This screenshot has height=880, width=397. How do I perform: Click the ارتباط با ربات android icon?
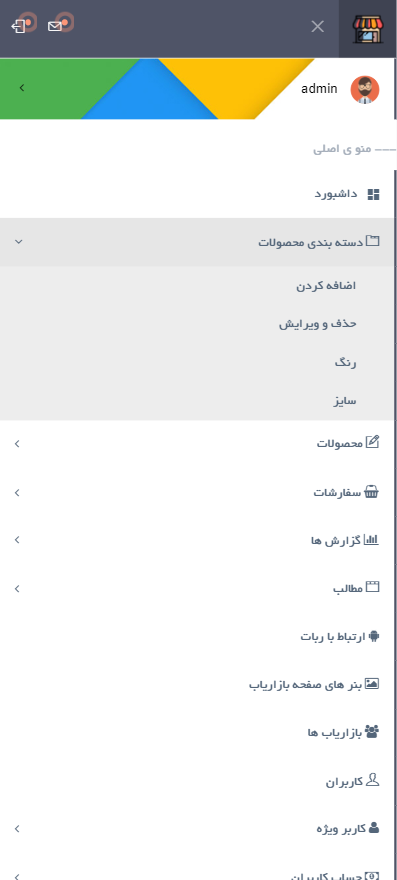pyautogui.click(x=374, y=636)
